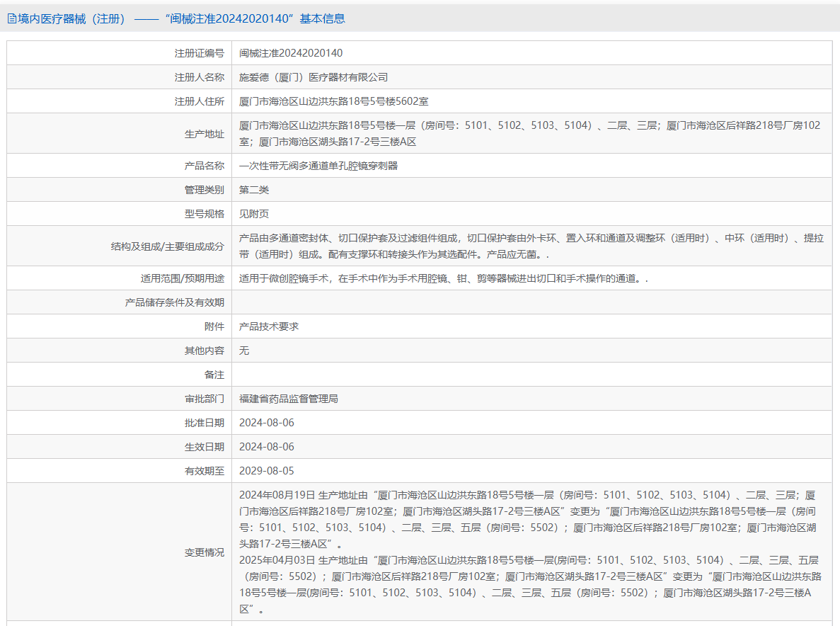Select the value 第二类
840x626 pixels.
pos(254,190)
